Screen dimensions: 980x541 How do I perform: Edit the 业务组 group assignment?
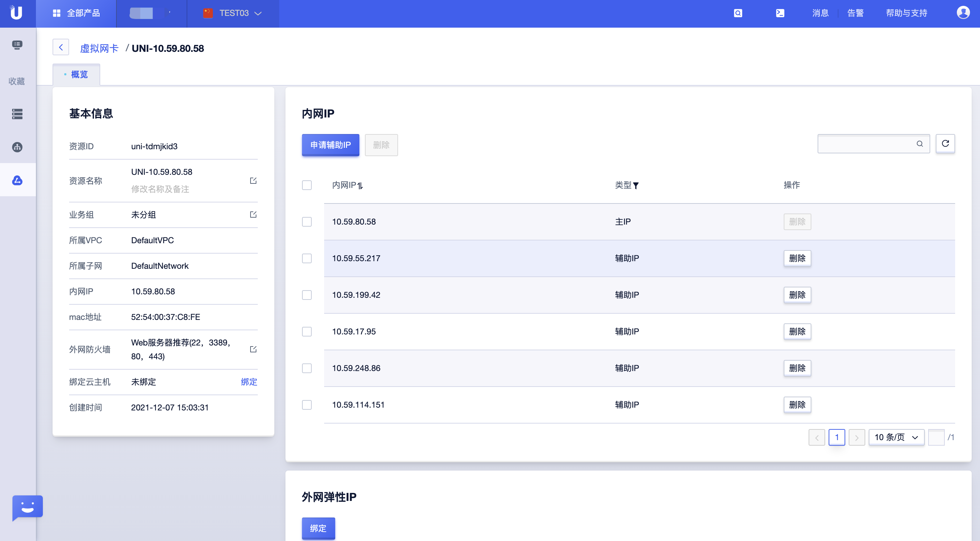253,215
